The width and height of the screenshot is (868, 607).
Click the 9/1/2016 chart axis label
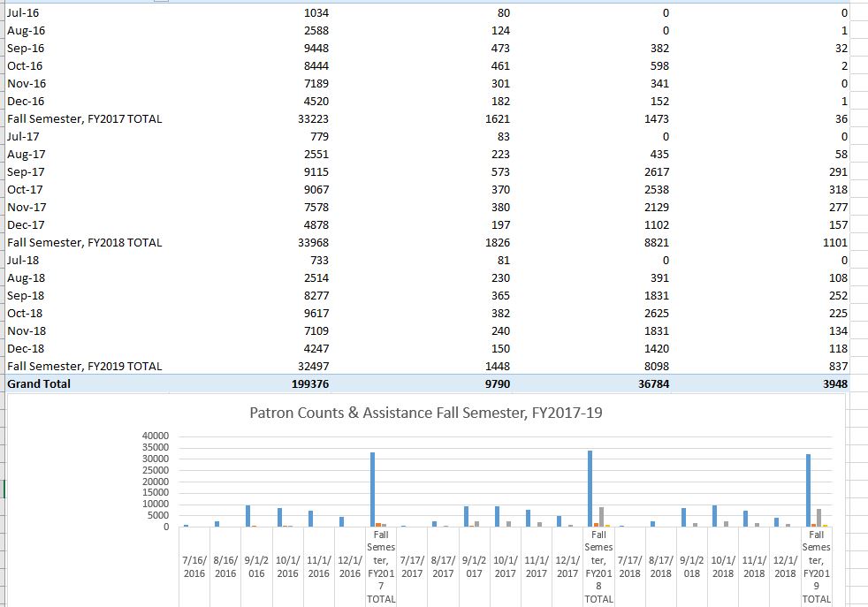coord(256,567)
